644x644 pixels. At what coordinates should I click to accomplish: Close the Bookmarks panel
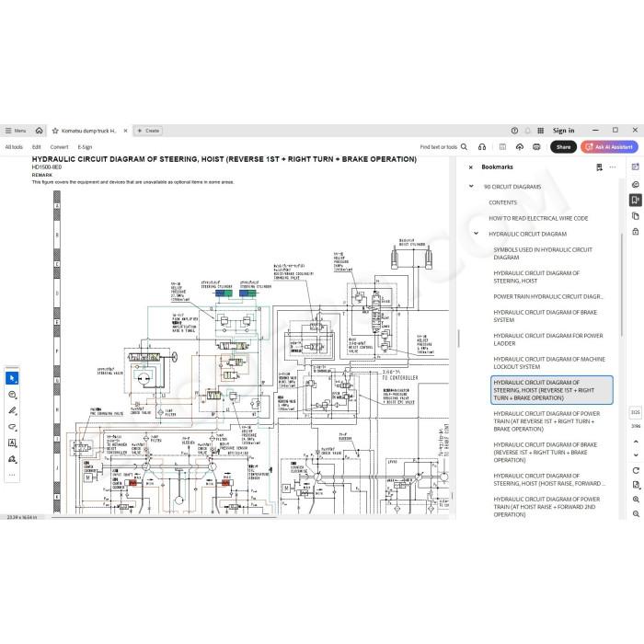[471, 167]
